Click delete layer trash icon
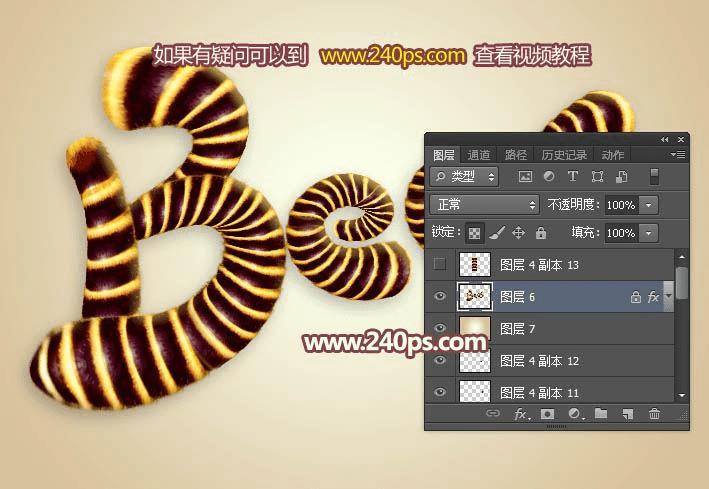This screenshot has height=489, width=709. 654,413
